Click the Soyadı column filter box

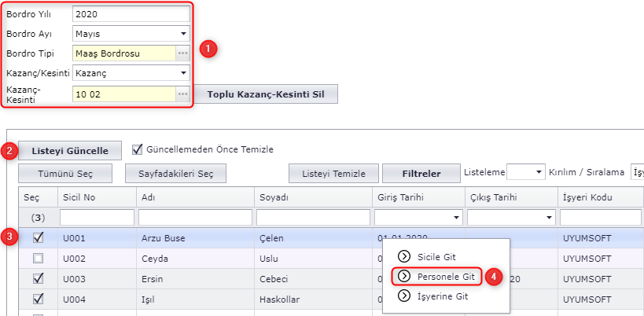[x=312, y=217]
